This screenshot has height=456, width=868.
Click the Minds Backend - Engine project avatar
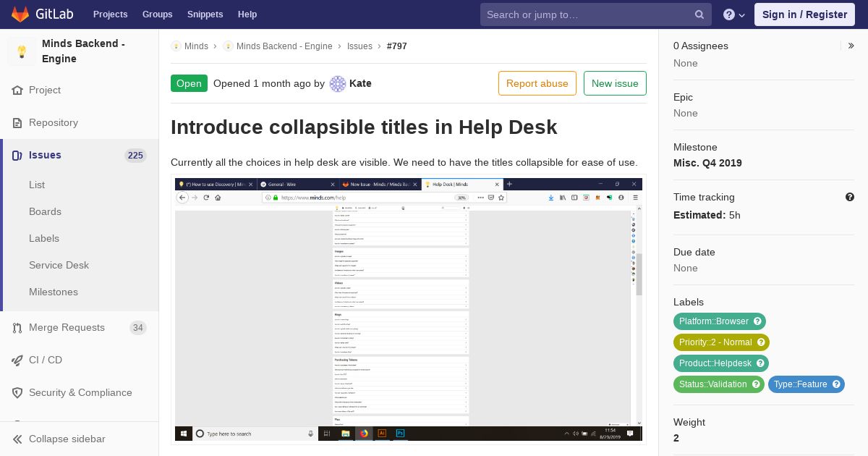coord(22,51)
